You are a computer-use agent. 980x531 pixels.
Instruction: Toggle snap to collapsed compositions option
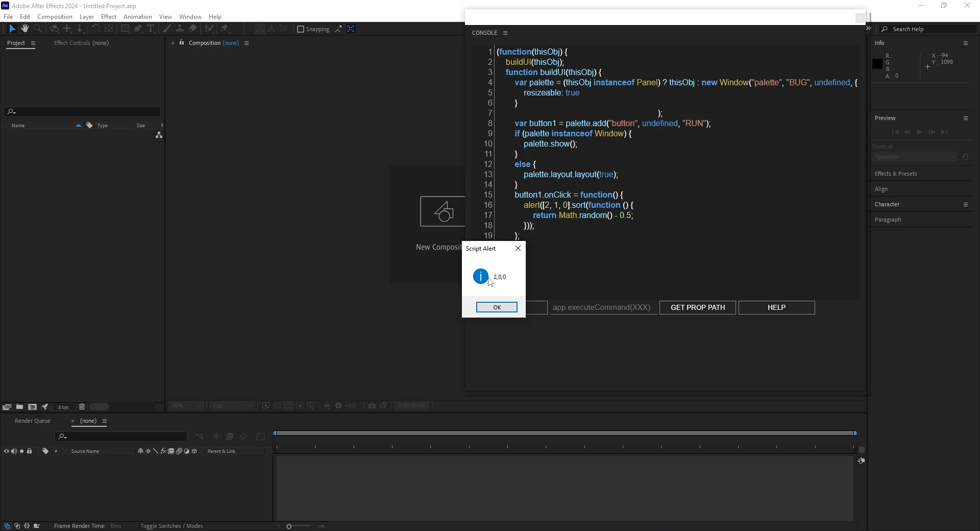(x=351, y=29)
